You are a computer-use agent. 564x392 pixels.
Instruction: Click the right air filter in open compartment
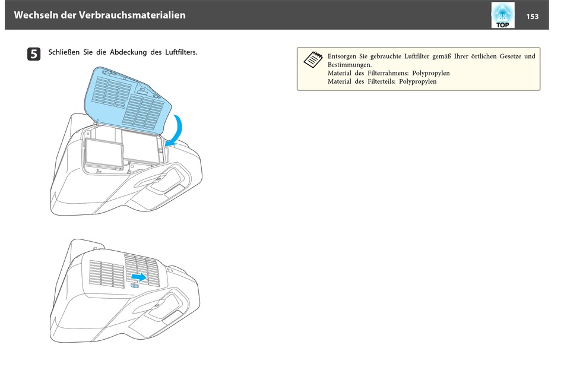tap(141, 146)
